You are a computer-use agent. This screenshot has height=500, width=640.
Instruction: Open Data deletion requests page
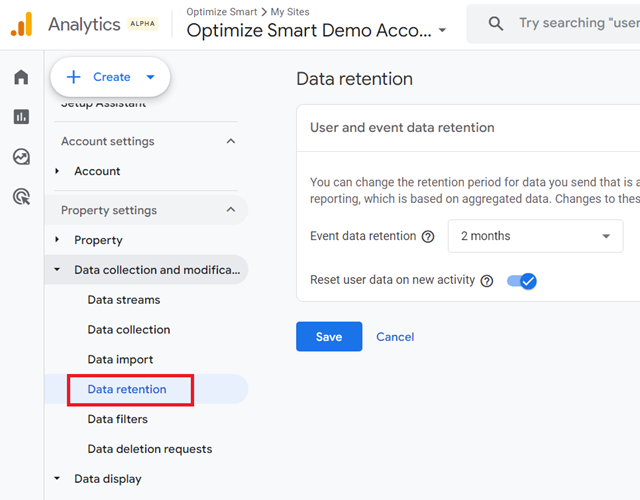coord(150,449)
